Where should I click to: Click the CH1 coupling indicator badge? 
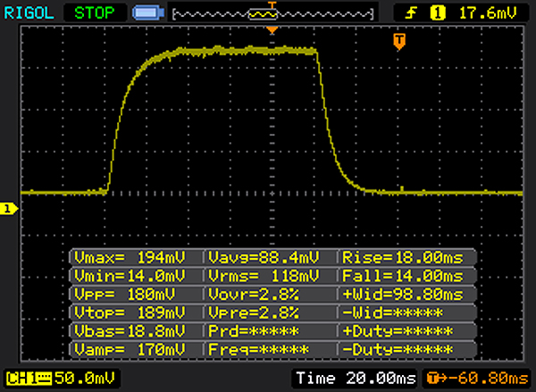point(29,379)
